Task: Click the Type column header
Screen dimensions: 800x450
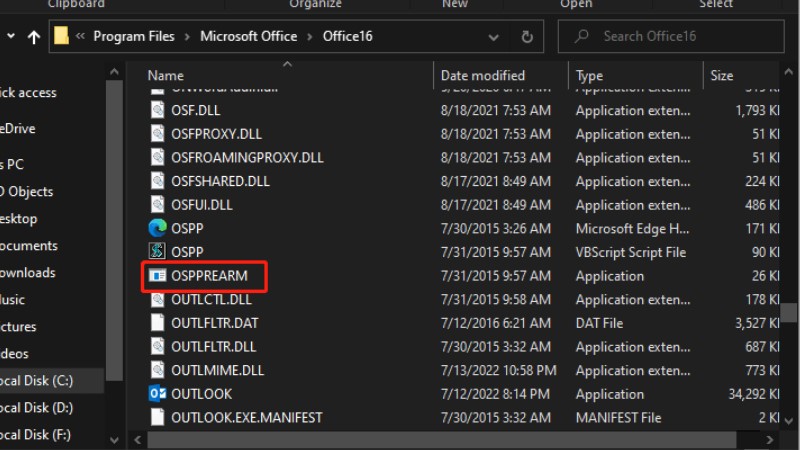Action: (x=590, y=75)
